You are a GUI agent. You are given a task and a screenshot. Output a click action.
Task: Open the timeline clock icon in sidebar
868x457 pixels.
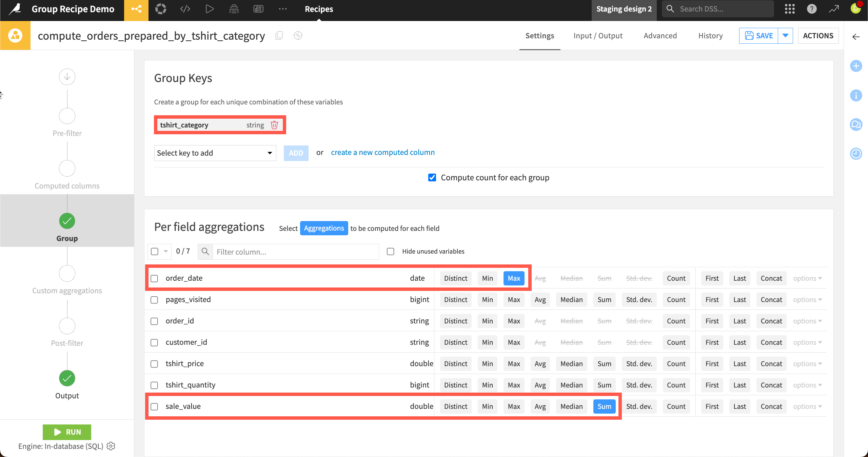point(856,154)
